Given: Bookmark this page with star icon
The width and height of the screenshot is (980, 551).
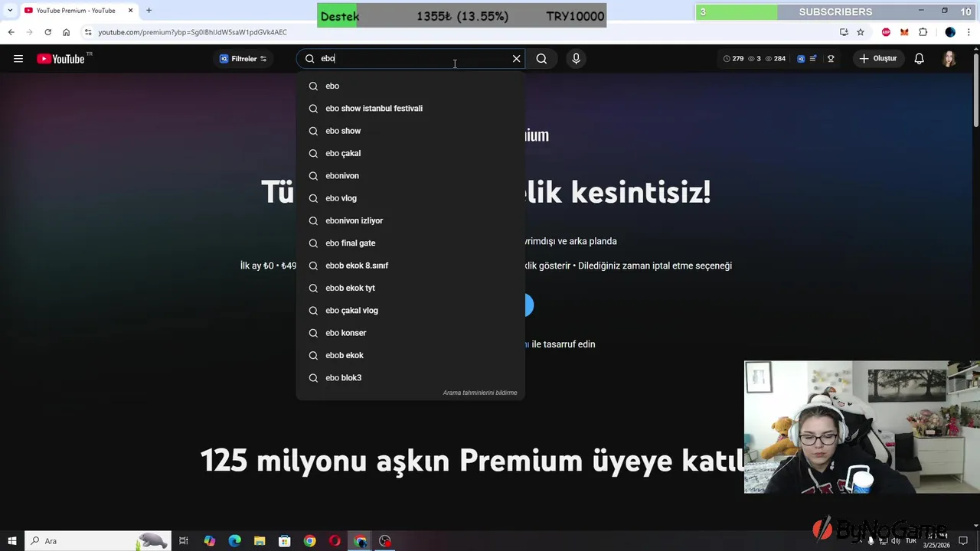Looking at the screenshot, I should pyautogui.click(x=861, y=32).
